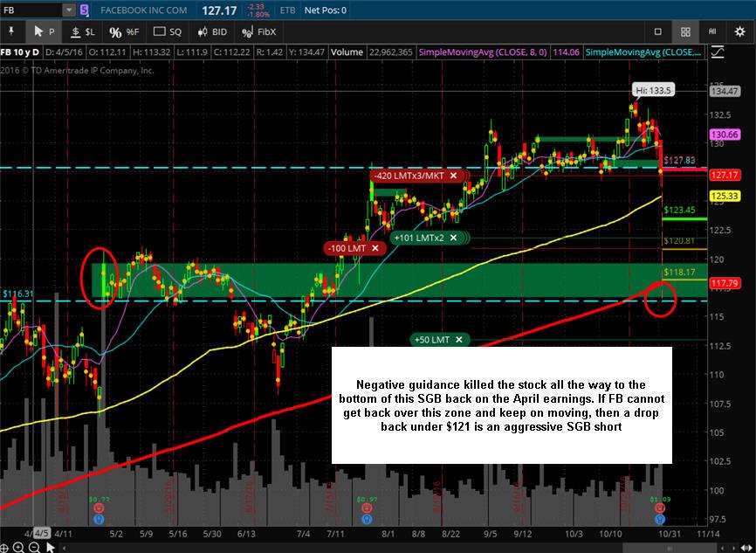Click the red earnings icon near 5/2

click(x=99, y=508)
